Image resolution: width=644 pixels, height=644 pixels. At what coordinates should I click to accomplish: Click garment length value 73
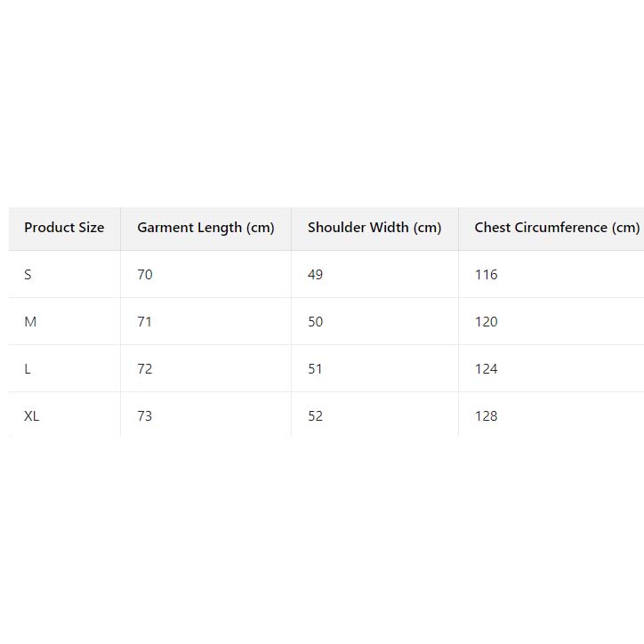tap(145, 416)
